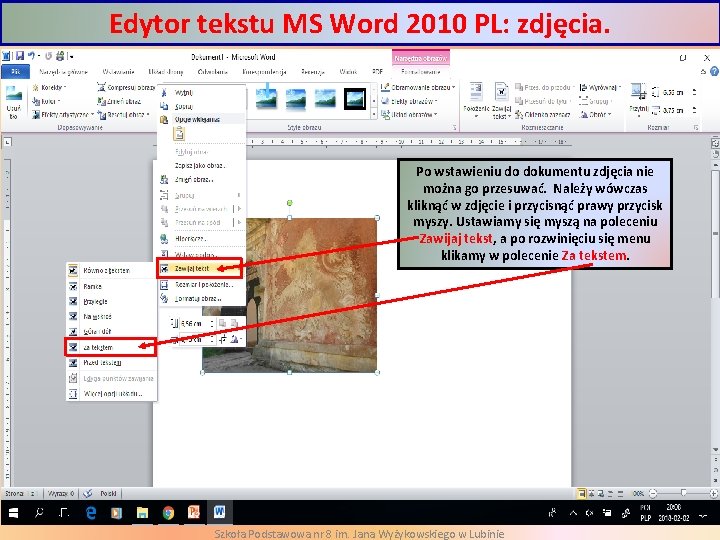Open the Wyrównaj align dropdown
This screenshot has width=720, height=540.
601,87
